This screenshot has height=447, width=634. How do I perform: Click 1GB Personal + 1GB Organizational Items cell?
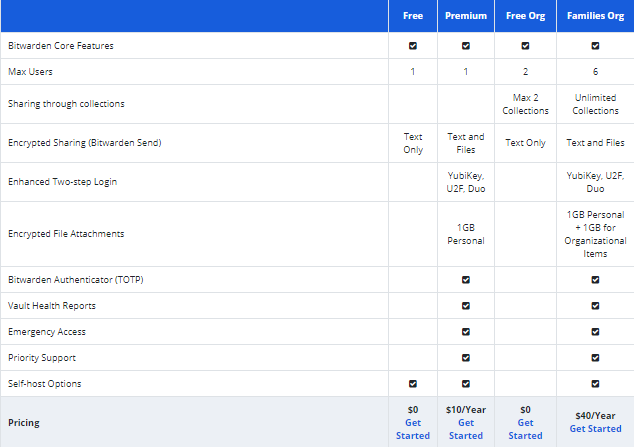pyautogui.click(x=595, y=234)
